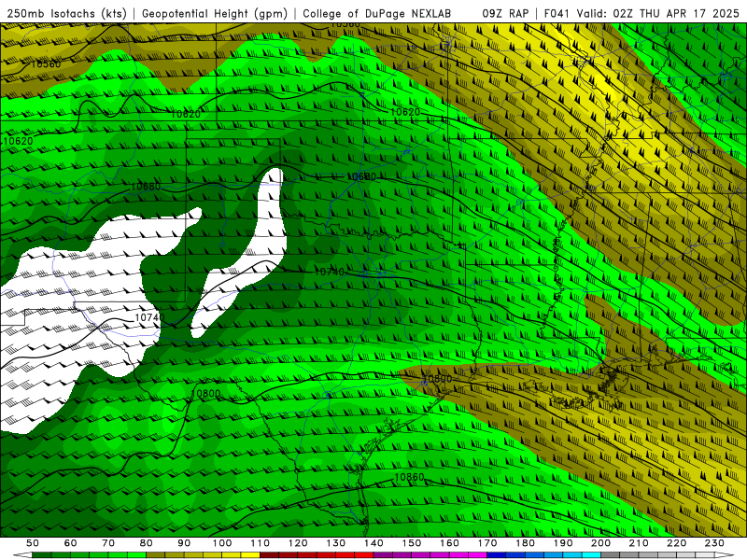Select the dark gray 200–205 kt swatch
Screen dimensions: 747x560
click(x=611, y=555)
